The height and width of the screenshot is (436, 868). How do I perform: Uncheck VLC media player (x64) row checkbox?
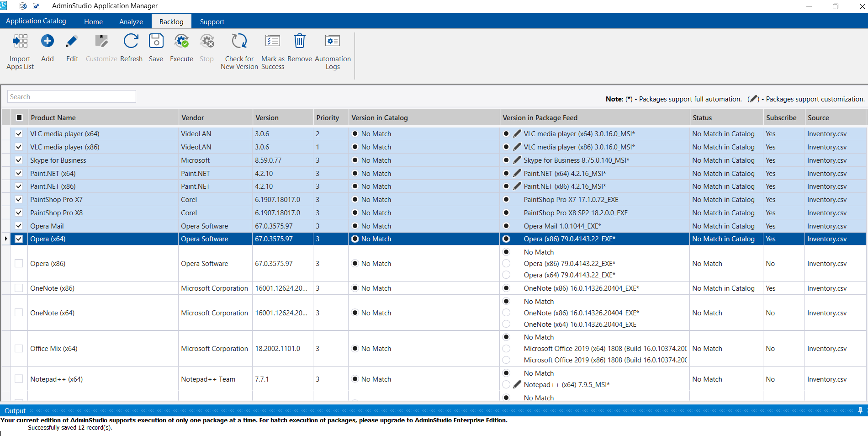(x=19, y=134)
